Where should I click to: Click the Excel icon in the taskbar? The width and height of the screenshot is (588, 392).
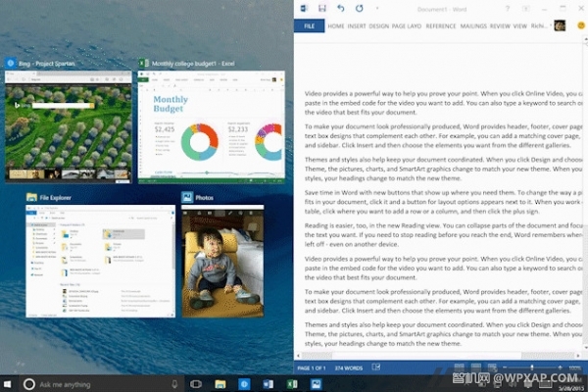[x=292, y=384]
